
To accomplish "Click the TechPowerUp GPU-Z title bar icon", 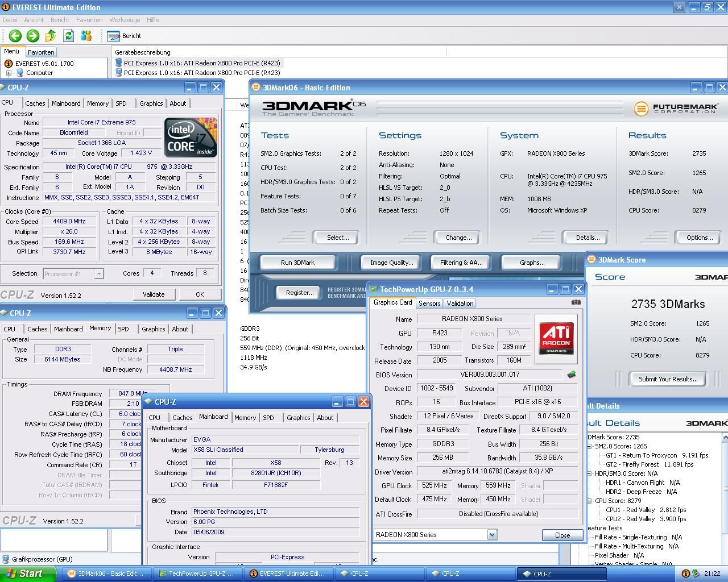I will pos(373,289).
